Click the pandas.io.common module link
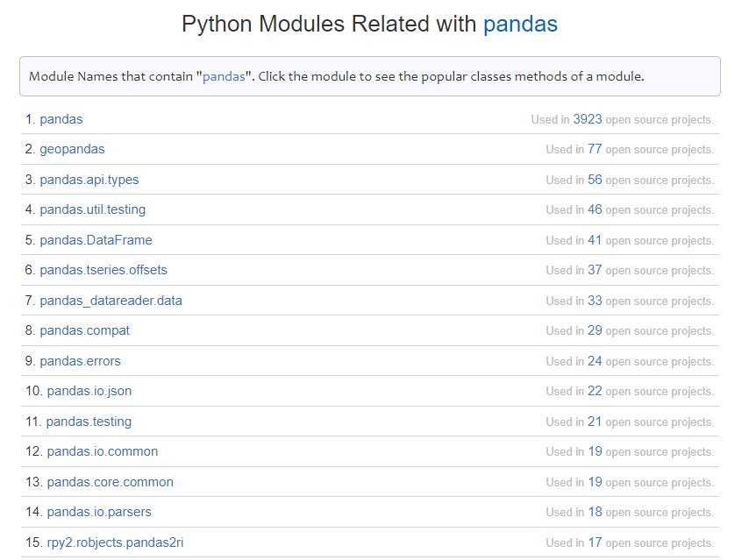749x560 pixels. 103,451
